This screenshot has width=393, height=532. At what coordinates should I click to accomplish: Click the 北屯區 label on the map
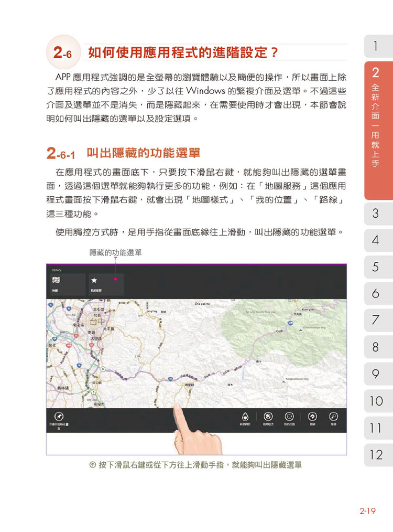pyautogui.click(x=99, y=310)
